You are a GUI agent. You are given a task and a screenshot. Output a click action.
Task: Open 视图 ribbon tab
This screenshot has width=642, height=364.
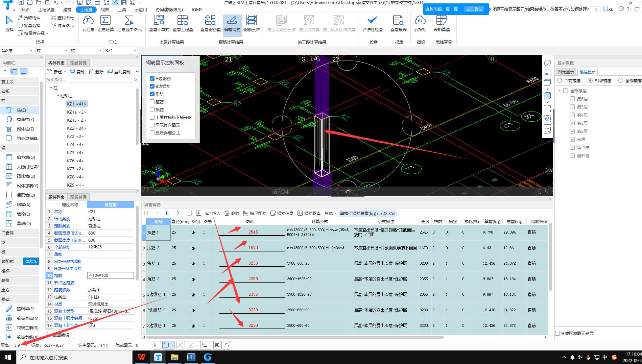105,9
